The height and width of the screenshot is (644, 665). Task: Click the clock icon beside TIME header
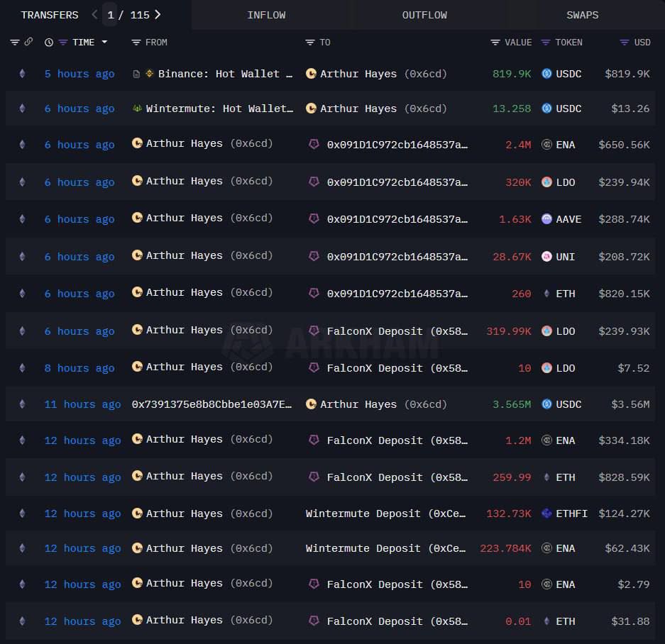click(x=48, y=43)
